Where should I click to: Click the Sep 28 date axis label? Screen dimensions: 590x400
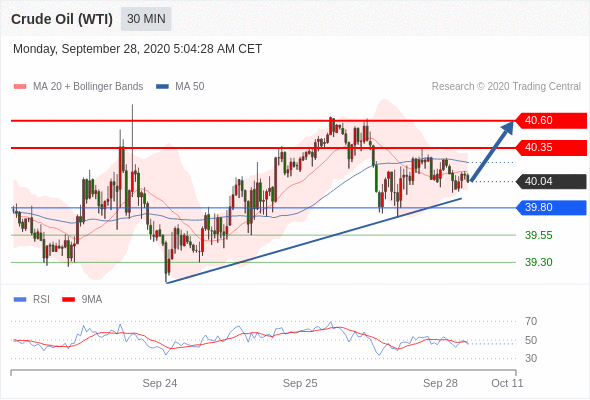point(440,383)
